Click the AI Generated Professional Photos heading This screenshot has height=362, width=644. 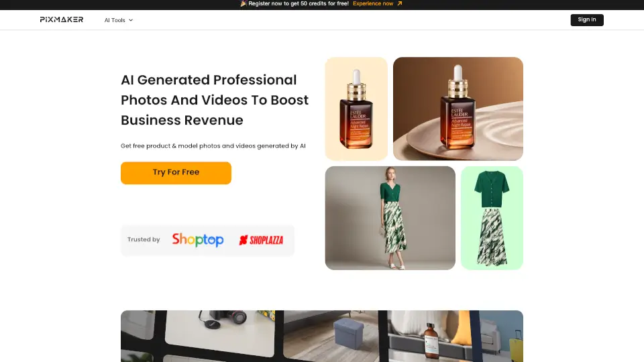pyautogui.click(x=215, y=100)
